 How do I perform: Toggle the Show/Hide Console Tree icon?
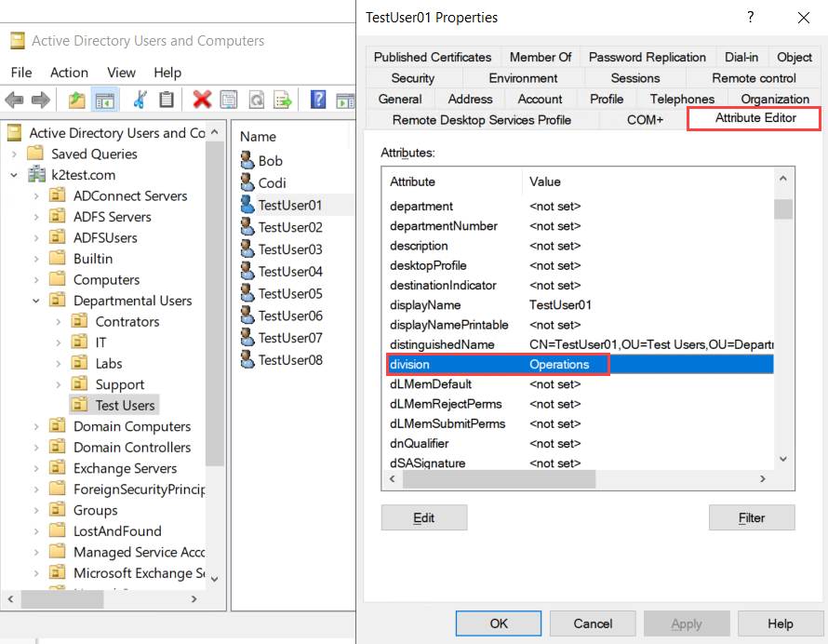(104, 100)
